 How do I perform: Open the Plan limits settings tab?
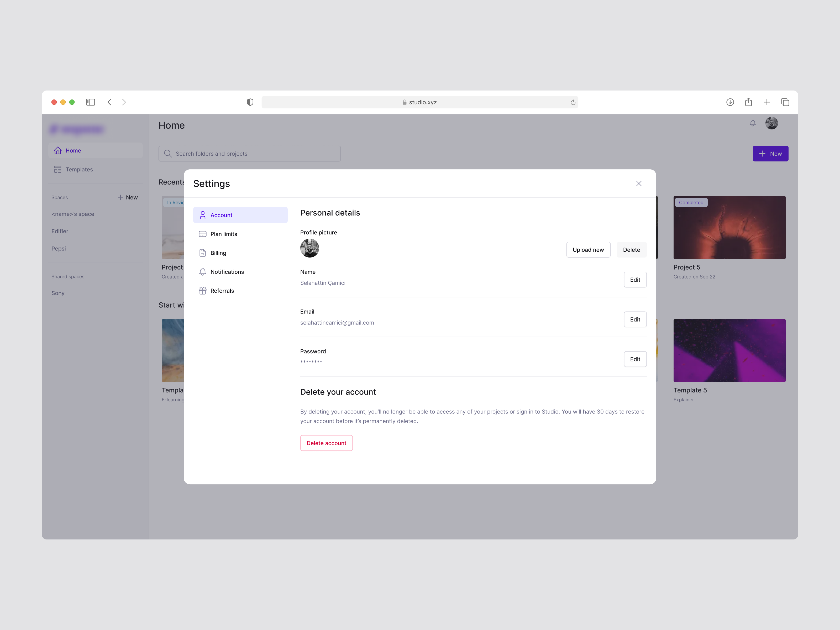(x=223, y=234)
